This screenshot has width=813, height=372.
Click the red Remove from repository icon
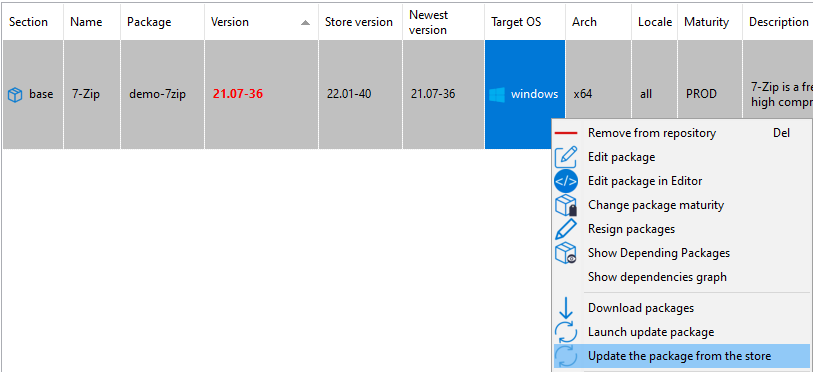point(566,133)
